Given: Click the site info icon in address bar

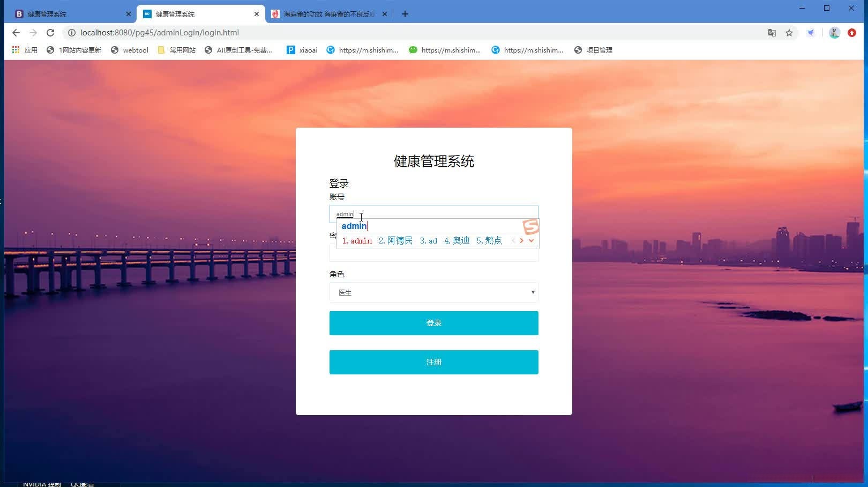Looking at the screenshot, I should click(x=72, y=33).
